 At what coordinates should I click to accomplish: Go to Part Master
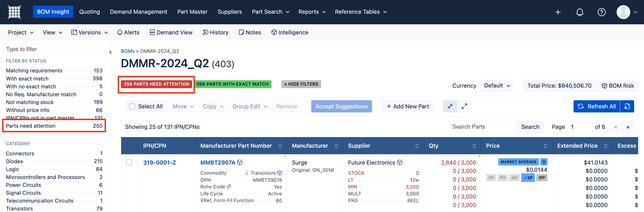point(192,12)
